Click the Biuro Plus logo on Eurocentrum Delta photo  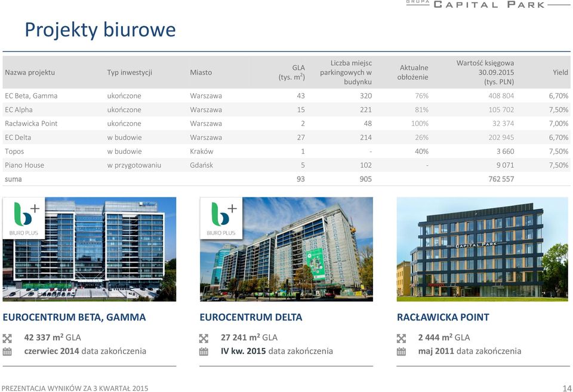(221, 218)
